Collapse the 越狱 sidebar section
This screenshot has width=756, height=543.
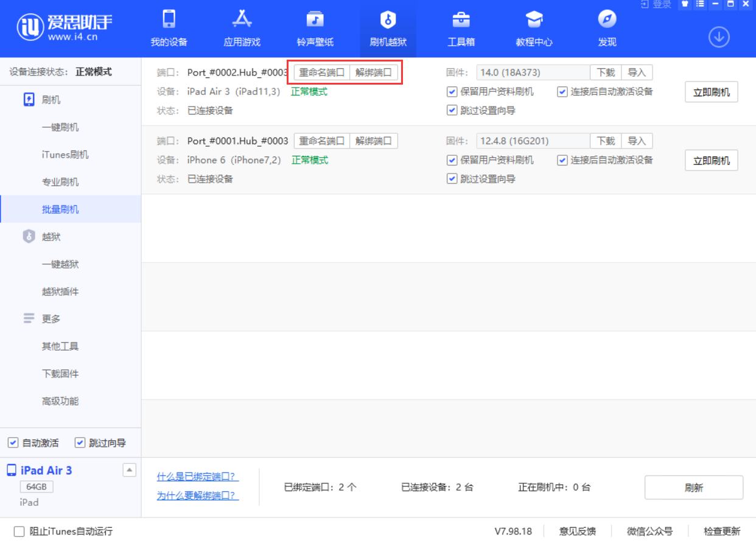point(51,237)
